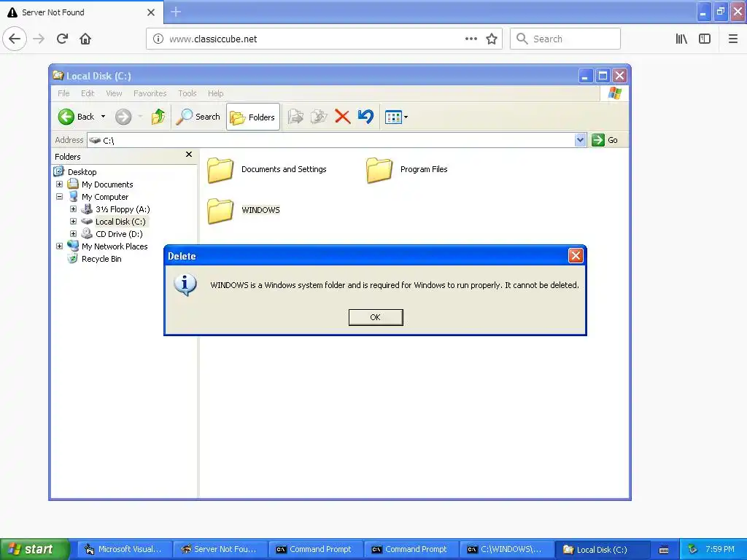Open the browser hamburger menu

tap(733, 39)
